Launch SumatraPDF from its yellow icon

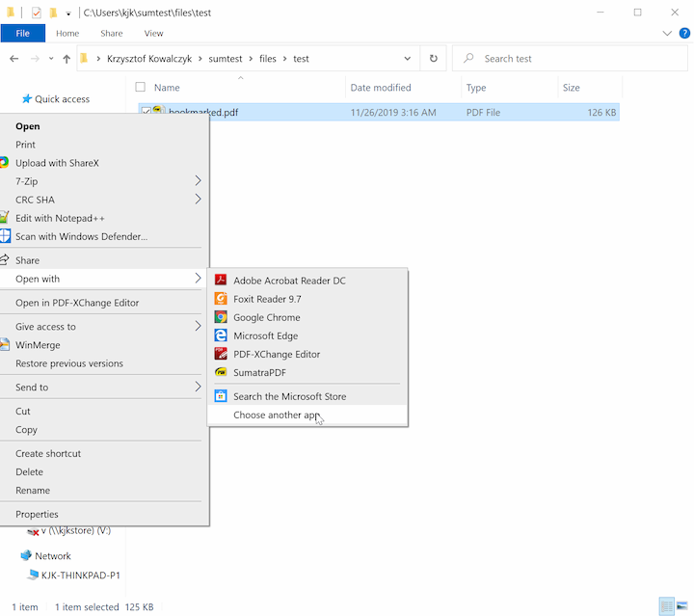pos(220,372)
